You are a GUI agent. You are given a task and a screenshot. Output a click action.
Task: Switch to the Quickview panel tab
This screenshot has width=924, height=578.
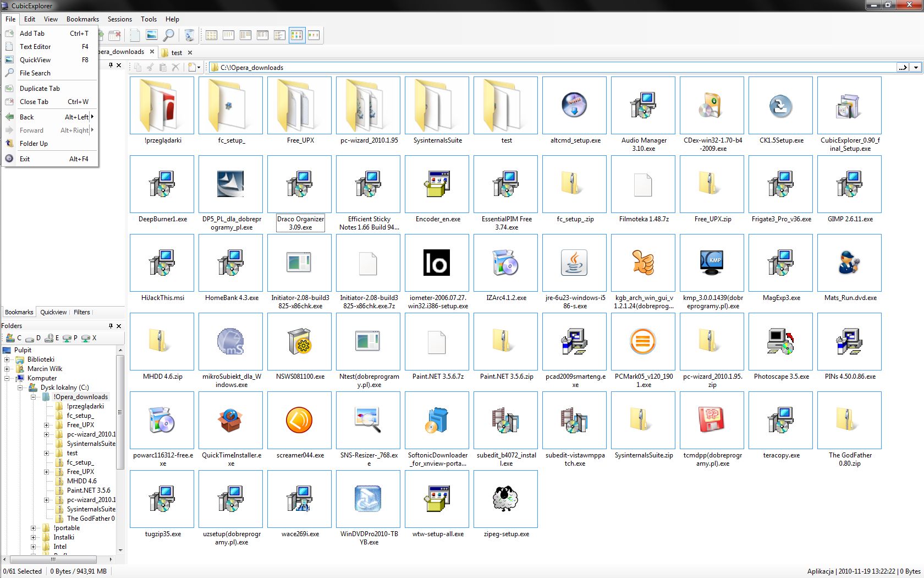pos(53,312)
